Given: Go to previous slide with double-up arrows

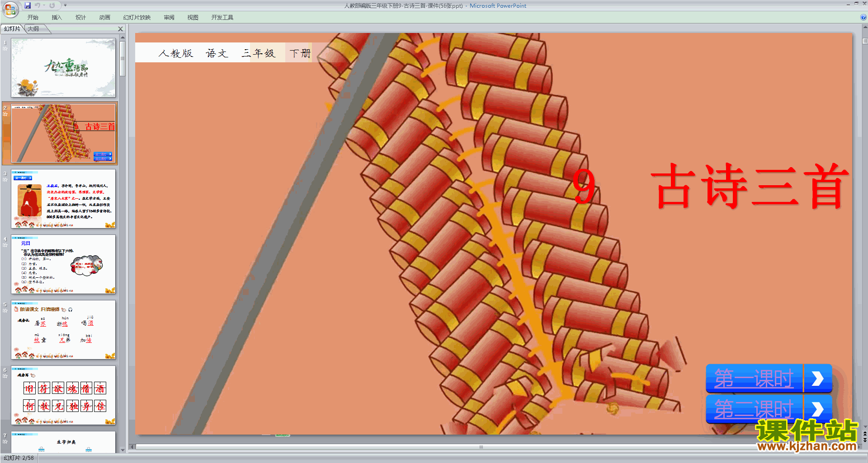Looking at the screenshot, I should 865,434.
